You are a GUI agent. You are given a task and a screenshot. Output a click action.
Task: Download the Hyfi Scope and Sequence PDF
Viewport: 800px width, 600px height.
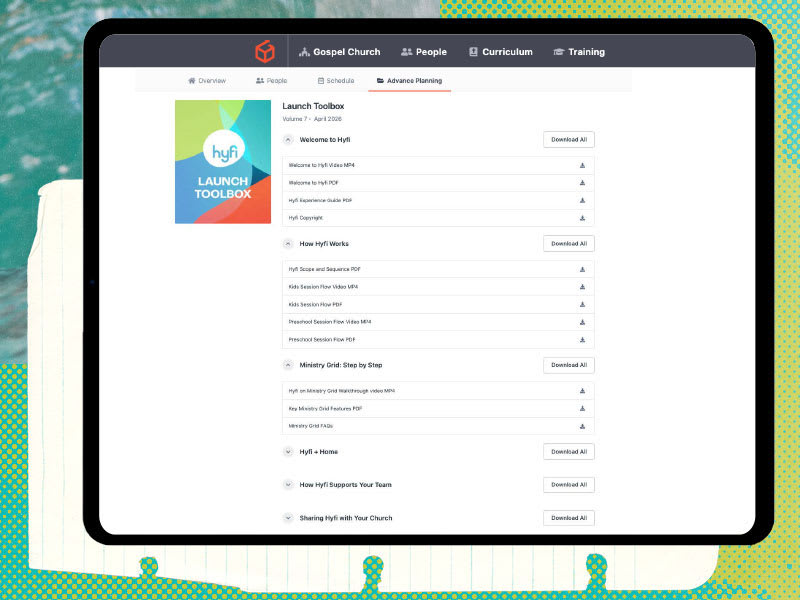click(582, 269)
